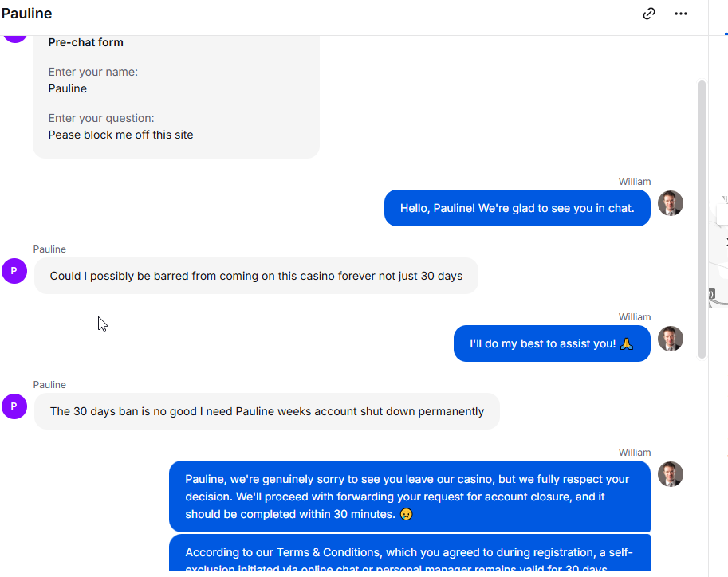Click the 'I'll do my best to assist you' bubble

552,343
